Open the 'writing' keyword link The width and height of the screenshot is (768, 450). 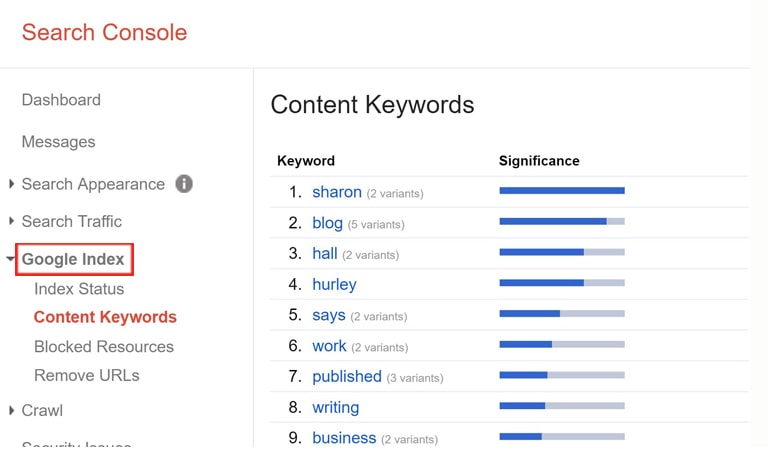(336, 407)
